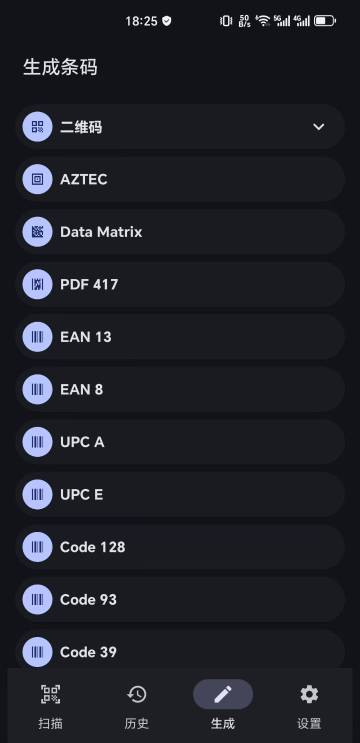Tap the Data Matrix icon
Viewport: 360px width, 743px height.
coord(37,232)
